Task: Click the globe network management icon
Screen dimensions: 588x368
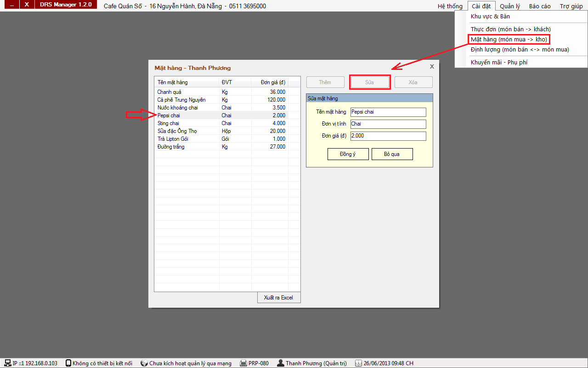Action: click(x=144, y=363)
